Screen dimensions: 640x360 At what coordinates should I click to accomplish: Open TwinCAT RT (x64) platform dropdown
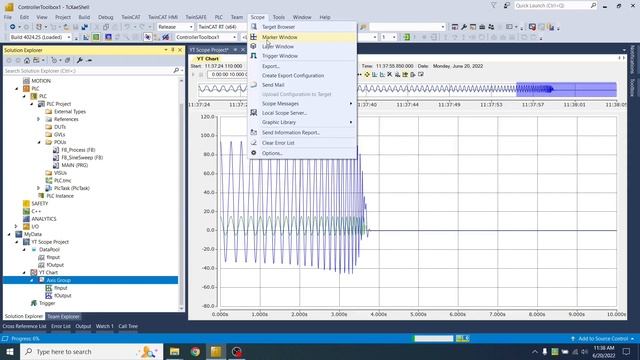pos(221,27)
